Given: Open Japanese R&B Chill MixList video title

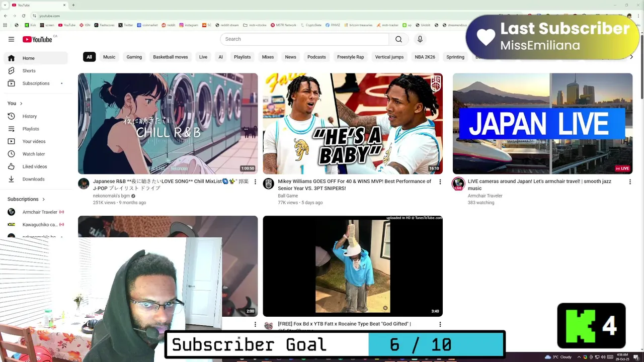Looking at the screenshot, I should [171, 185].
